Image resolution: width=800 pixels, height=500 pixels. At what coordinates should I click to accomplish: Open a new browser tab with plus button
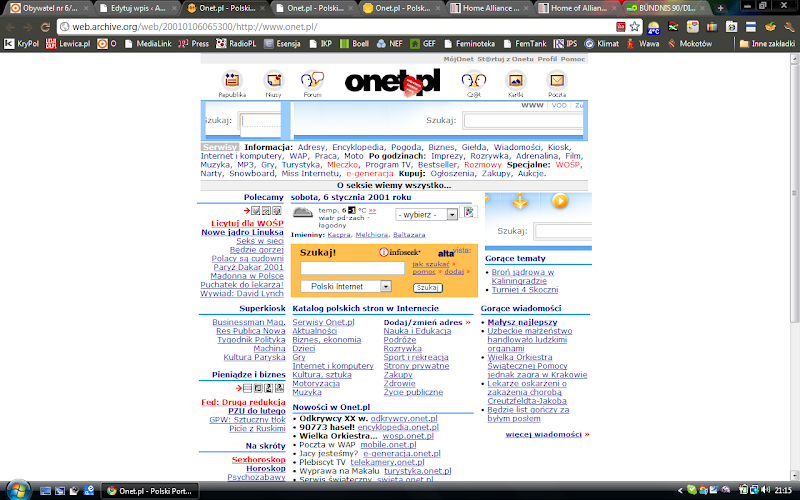tap(720, 8)
